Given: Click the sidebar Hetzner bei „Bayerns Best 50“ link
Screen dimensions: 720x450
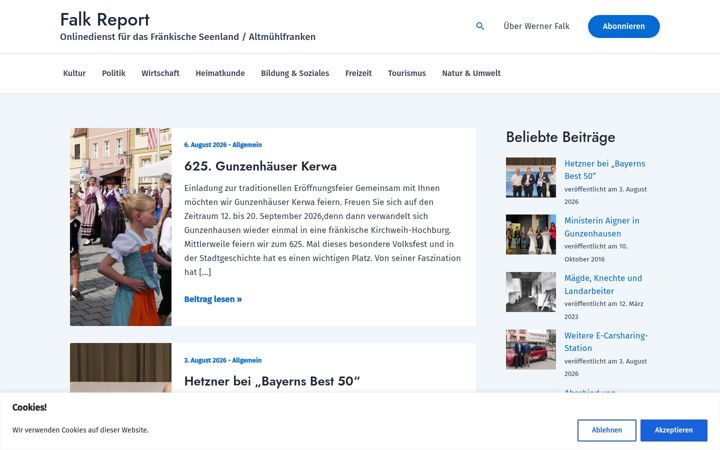Looking at the screenshot, I should (605, 170).
